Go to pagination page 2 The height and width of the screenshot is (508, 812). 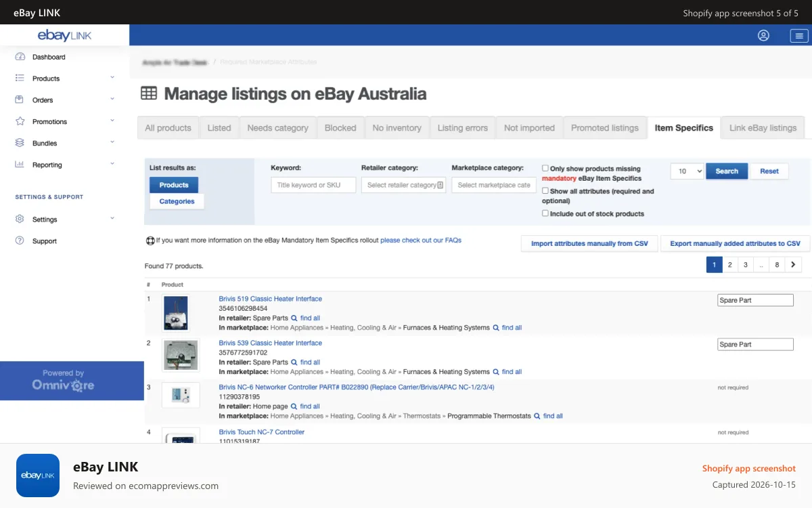click(729, 265)
